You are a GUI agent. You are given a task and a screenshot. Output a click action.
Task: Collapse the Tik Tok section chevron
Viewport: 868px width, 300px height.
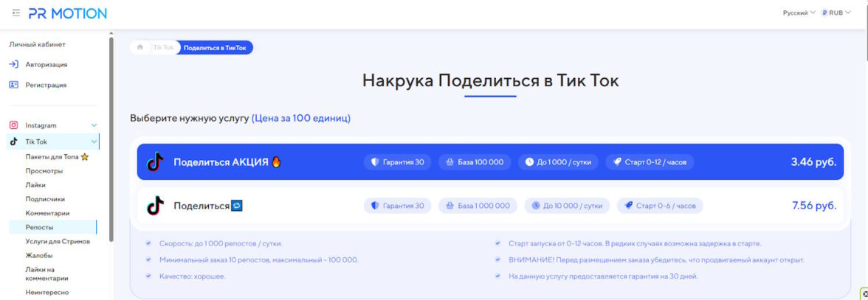(94, 142)
